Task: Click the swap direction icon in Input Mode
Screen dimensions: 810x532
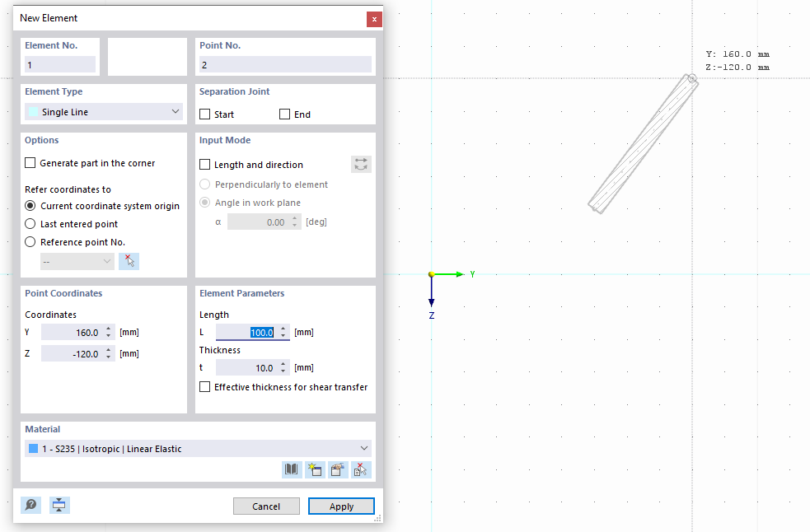Action: 360,164
